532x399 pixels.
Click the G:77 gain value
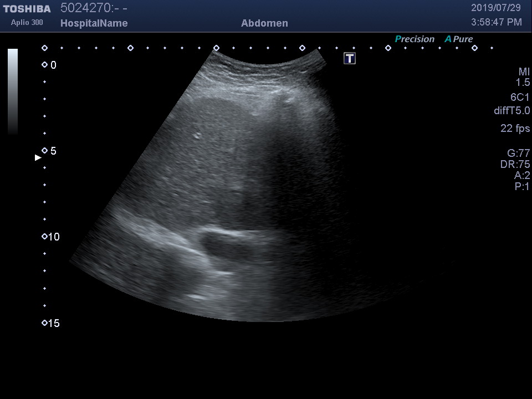(x=519, y=153)
